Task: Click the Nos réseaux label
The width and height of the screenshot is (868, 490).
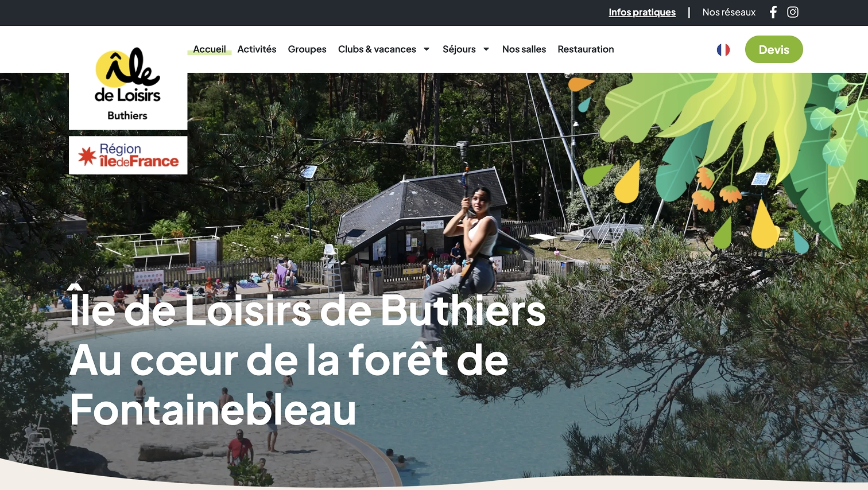Action: (x=729, y=12)
